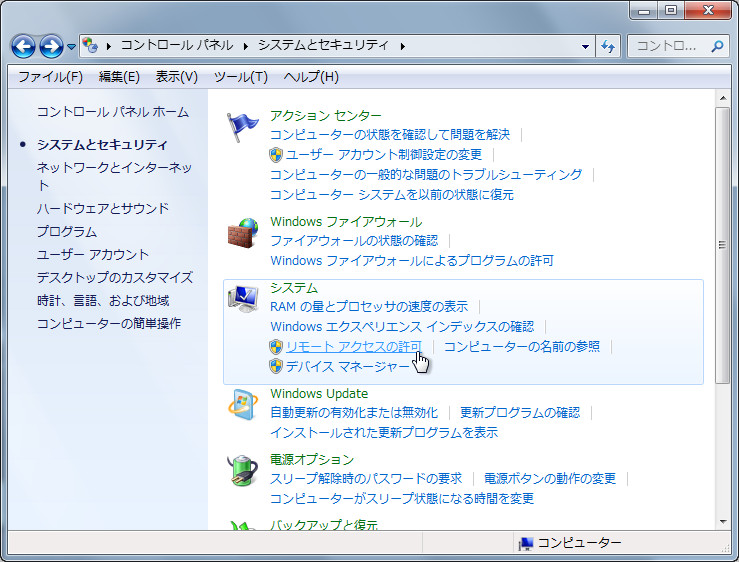Click スリープ解除時のパスワードの要求
This screenshot has width=739, height=562.
tap(366, 479)
